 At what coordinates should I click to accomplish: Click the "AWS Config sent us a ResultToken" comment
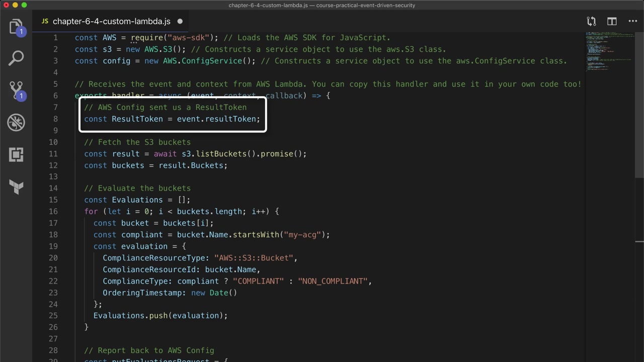166,107
